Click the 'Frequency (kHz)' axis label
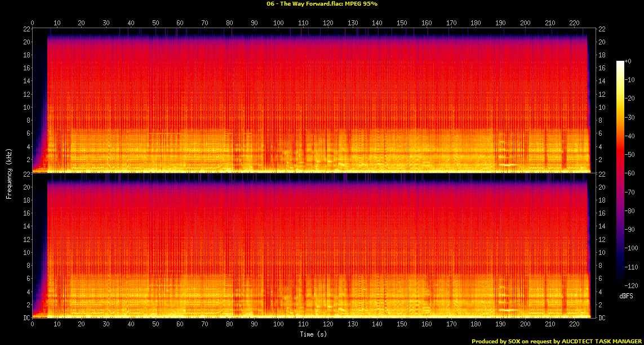644x345 pixels. pos(9,173)
